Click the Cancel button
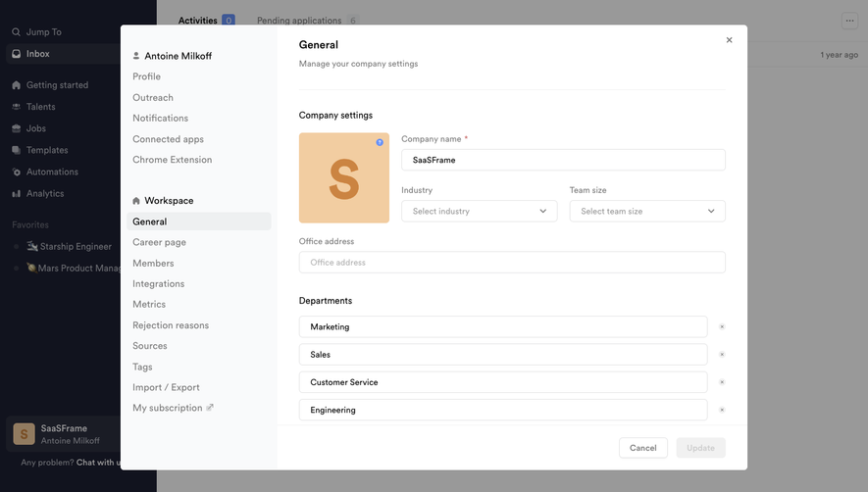The width and height of the screenshot is (868, 492). (x=643, y=448)
